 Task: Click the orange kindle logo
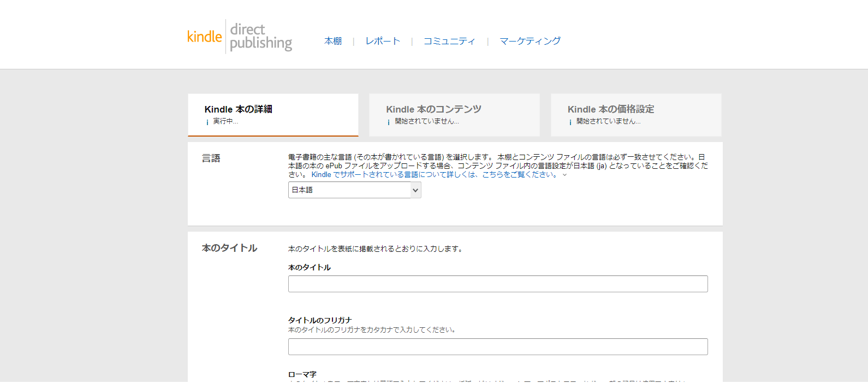click(x=204, y=37)
